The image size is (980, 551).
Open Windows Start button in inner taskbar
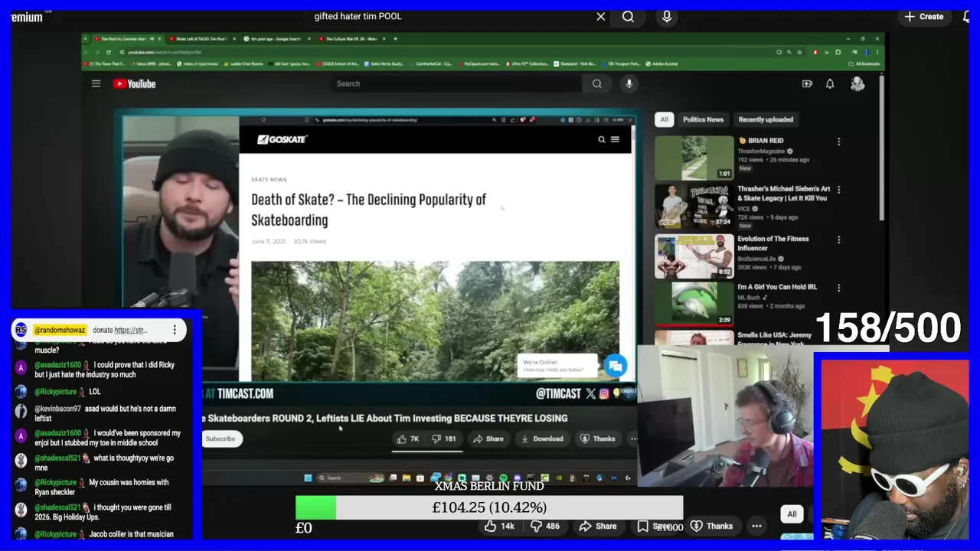click(x=308, y=478)
